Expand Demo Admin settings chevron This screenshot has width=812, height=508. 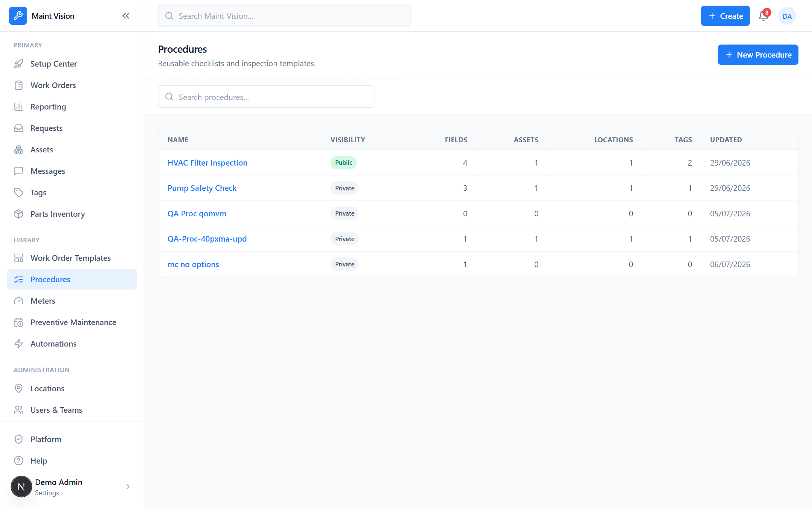[x=128, y=487]
